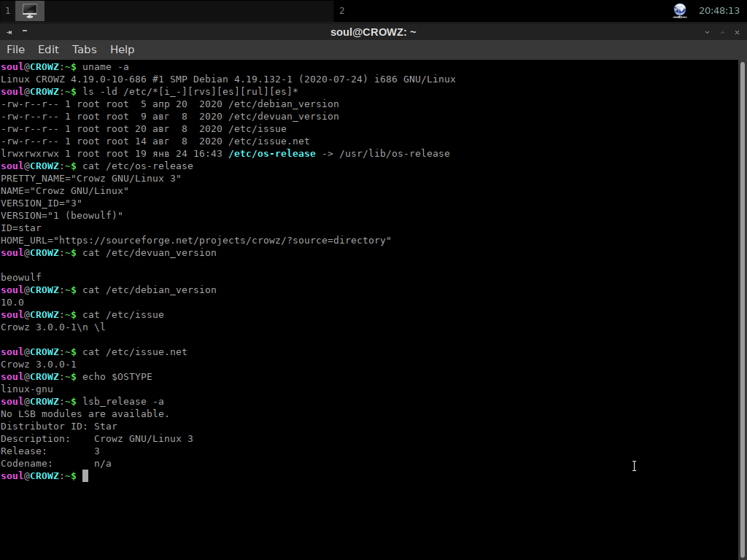Click the Distributor ID: Star line

point(59,426)
